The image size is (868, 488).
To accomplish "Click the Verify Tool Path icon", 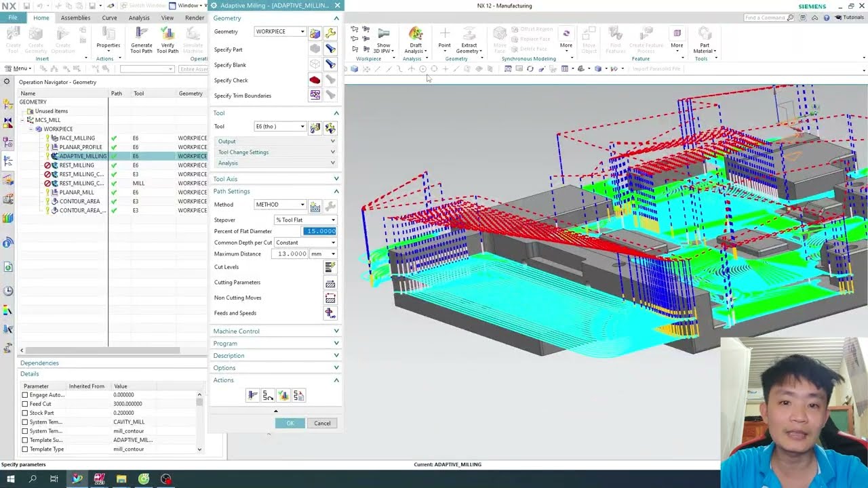I will point(167,40).
